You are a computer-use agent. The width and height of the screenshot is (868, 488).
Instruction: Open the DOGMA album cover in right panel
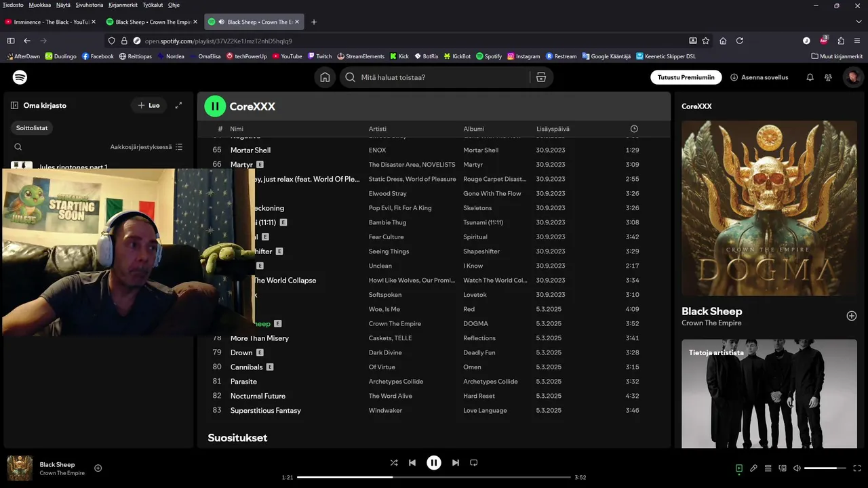pos(769,208)
